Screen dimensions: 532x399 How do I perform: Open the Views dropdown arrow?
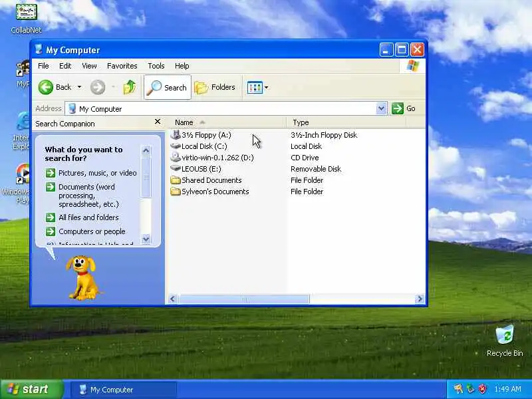[x=267, y=88]
